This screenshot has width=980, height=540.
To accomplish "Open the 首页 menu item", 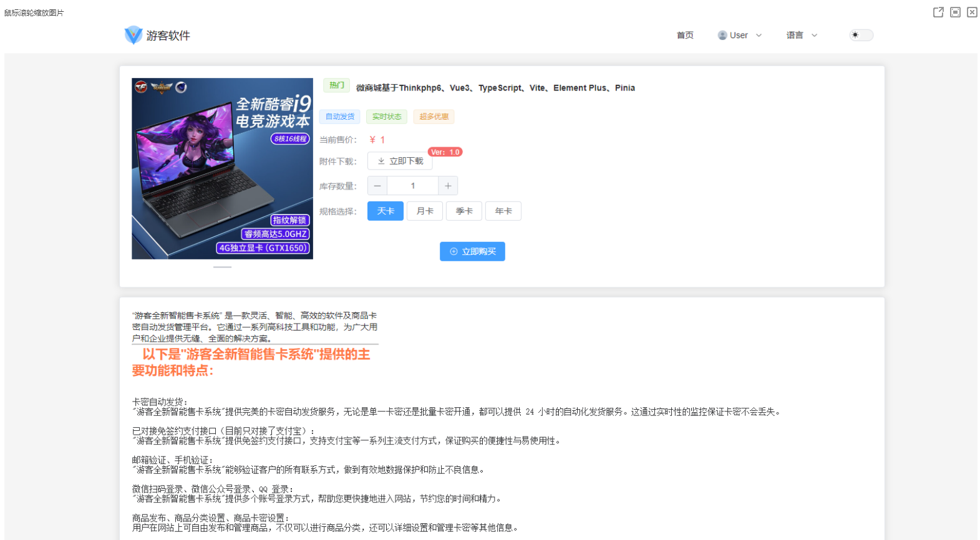I will click(x=685, y=35).
